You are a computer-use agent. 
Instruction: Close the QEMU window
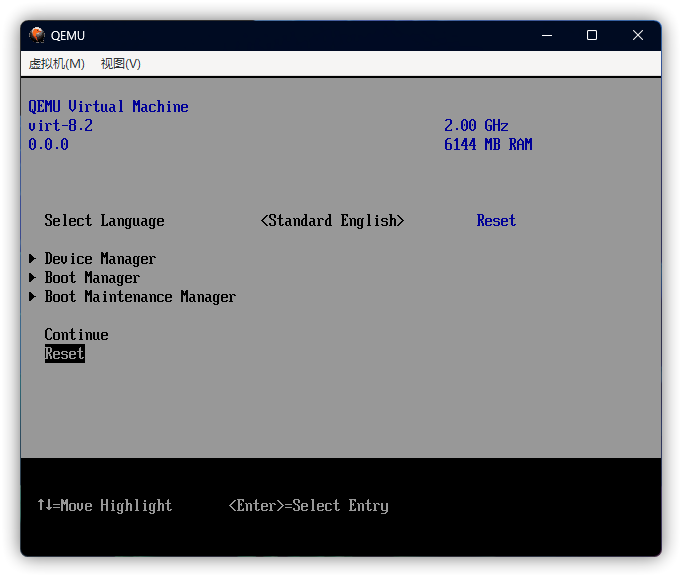(638, 35)
